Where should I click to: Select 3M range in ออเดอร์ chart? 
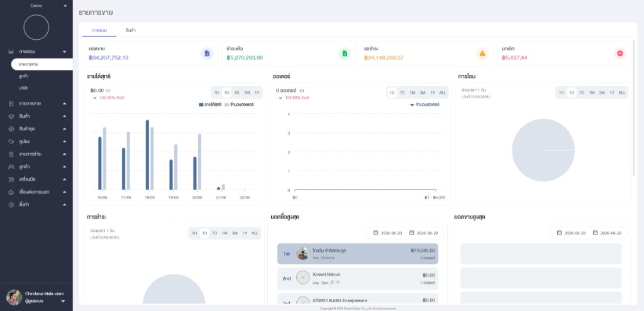click(x=422, y=93)
